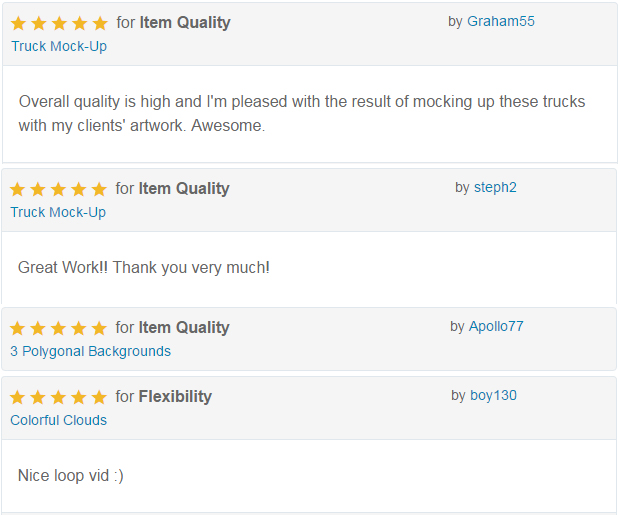620x516 pixels.
Task: Open Truck Mock-Up link under steph2's review
Action: pyautogui.click(x=58, y=212)
